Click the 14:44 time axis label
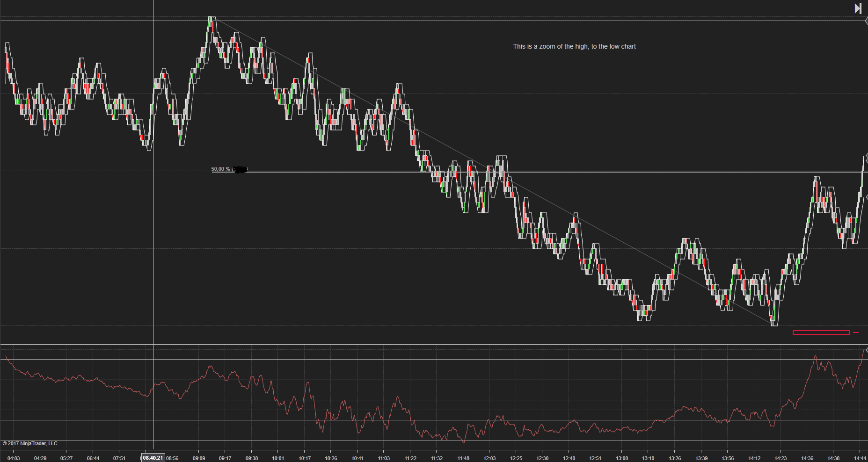 click(860, 458)
